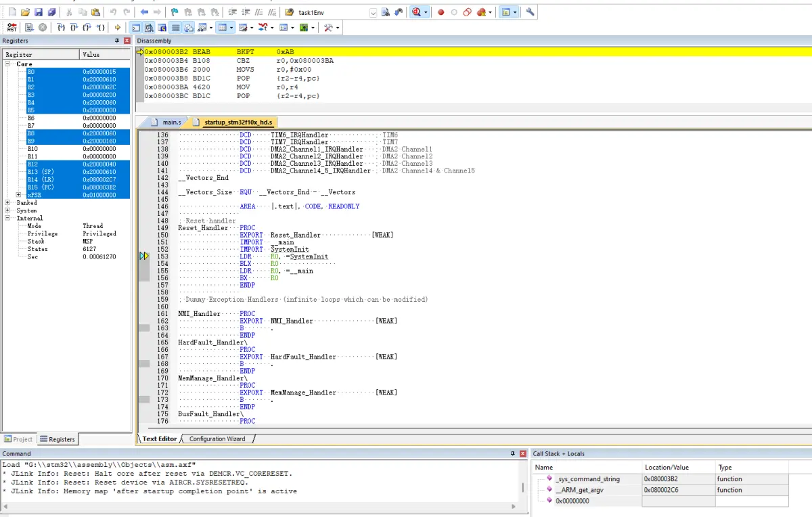The image size is (812, 517).
Task: Toggle the Disassembly Window toolbar button
Action: click(149, 28)
